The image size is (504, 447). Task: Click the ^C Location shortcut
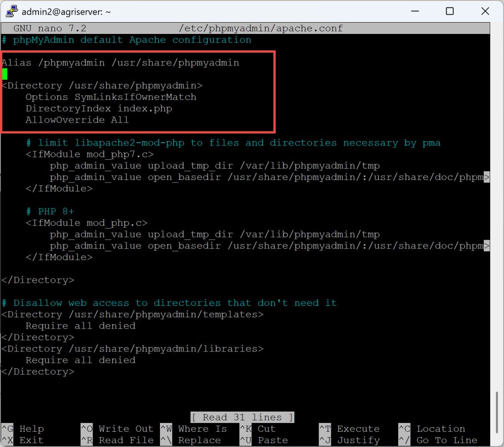click(x=432, y=429)
